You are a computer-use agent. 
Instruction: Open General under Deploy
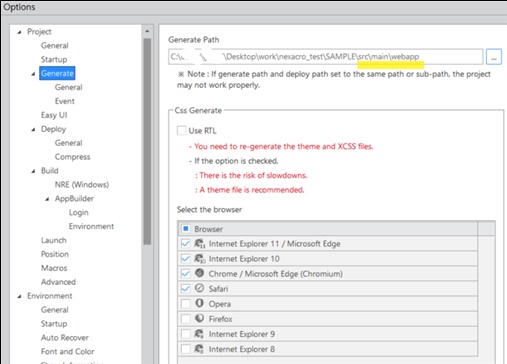pyautogui.click(x=68, y=143)
